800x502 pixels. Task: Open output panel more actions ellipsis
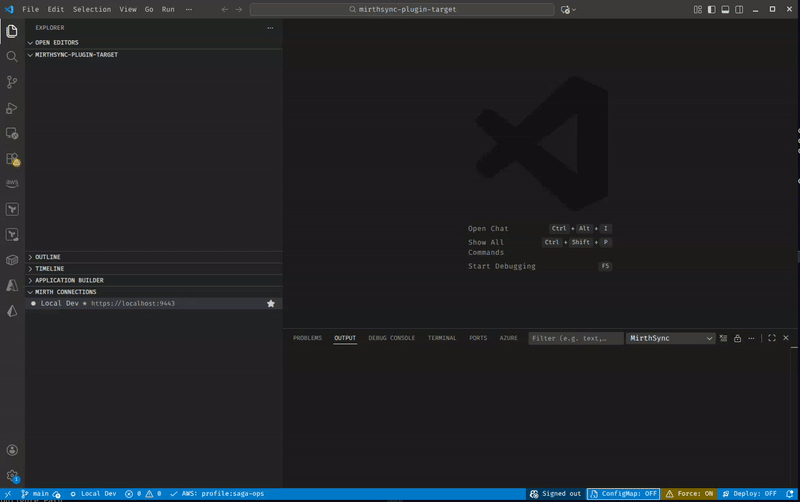pyautogui.click(x=751, y=338)
